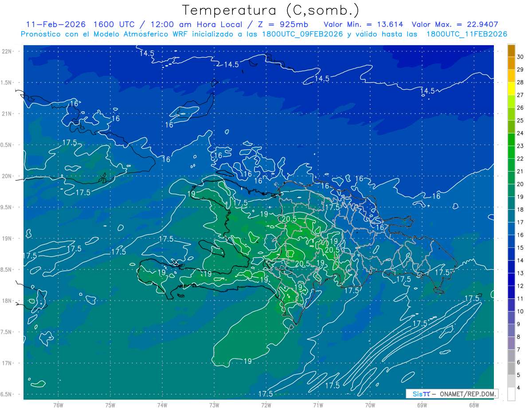Click the "Z = 925mb" pressure level text
This screenshot has width=532, height=411.
[x=283, y=24]
